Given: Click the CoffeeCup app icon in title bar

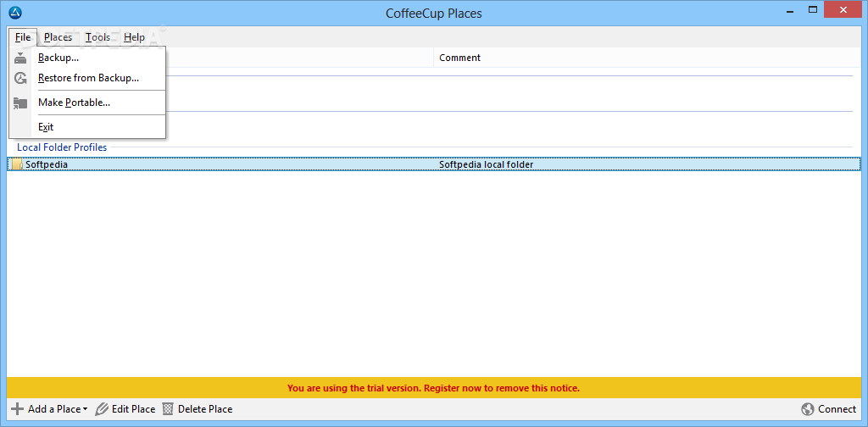Looking at the screenshot, I should pyautogui.click(x=15, y=12).
